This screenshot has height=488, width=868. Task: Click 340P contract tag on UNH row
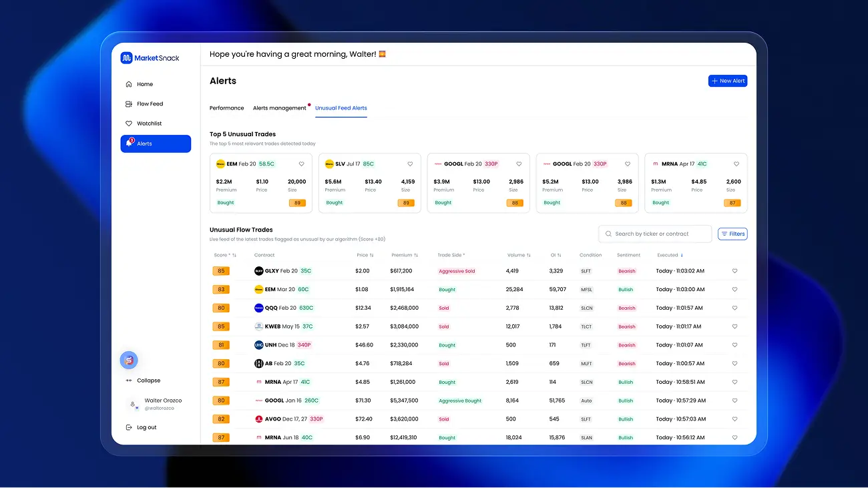click(x=304, y=345)
